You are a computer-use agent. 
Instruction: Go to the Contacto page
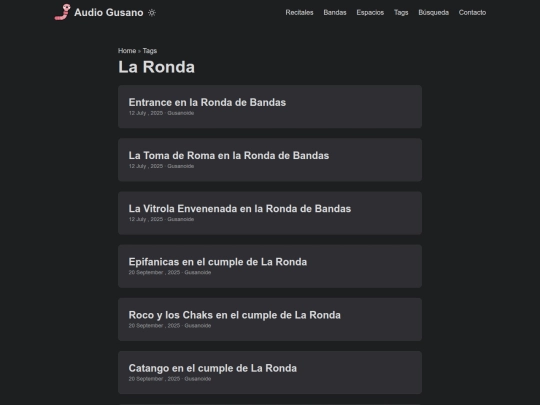click(472, 12)
